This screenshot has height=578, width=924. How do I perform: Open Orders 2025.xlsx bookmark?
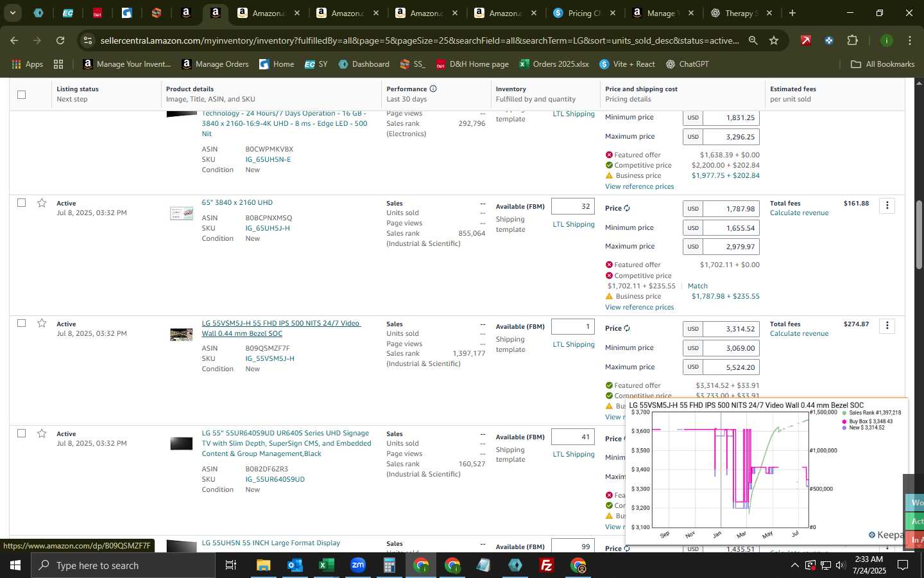[554, 64]
